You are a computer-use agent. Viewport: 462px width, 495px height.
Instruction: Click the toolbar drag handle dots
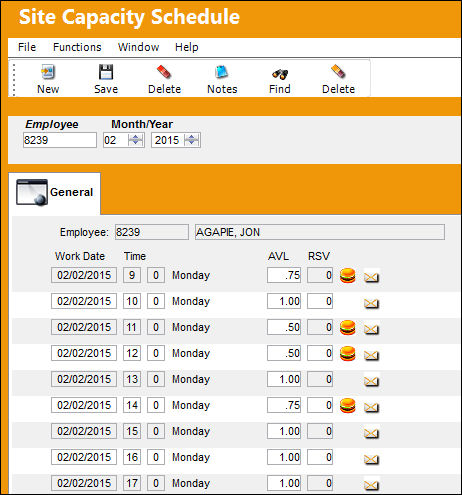(x=14, y=80)
